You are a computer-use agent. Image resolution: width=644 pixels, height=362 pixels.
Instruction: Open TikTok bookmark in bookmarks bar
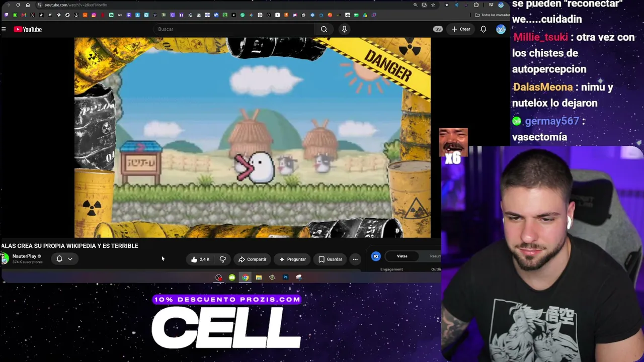[41, 15]
